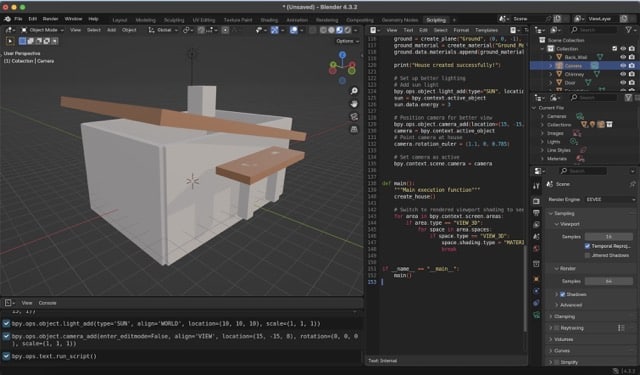The width and height of the screenshot is (640, 375).
Task: Enable Jittered Shadows checkbox
Action: (x=587, y=255)
